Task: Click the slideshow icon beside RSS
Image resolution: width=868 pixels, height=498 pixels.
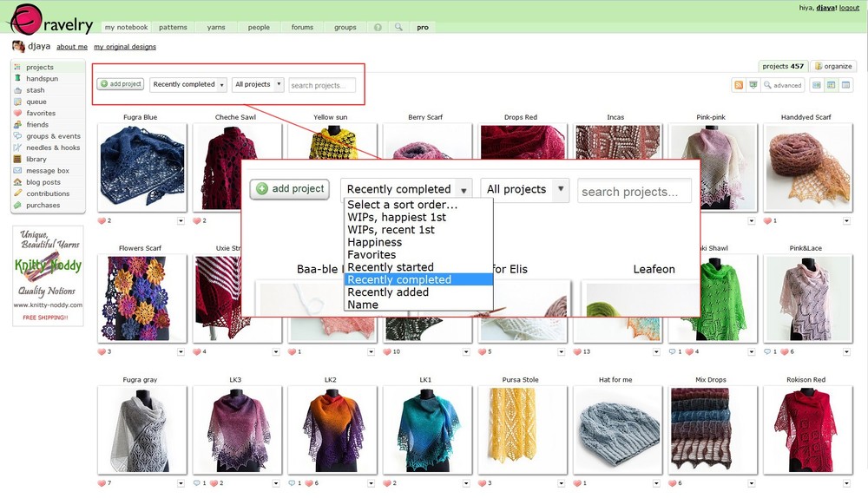Action: pos(753,85)
